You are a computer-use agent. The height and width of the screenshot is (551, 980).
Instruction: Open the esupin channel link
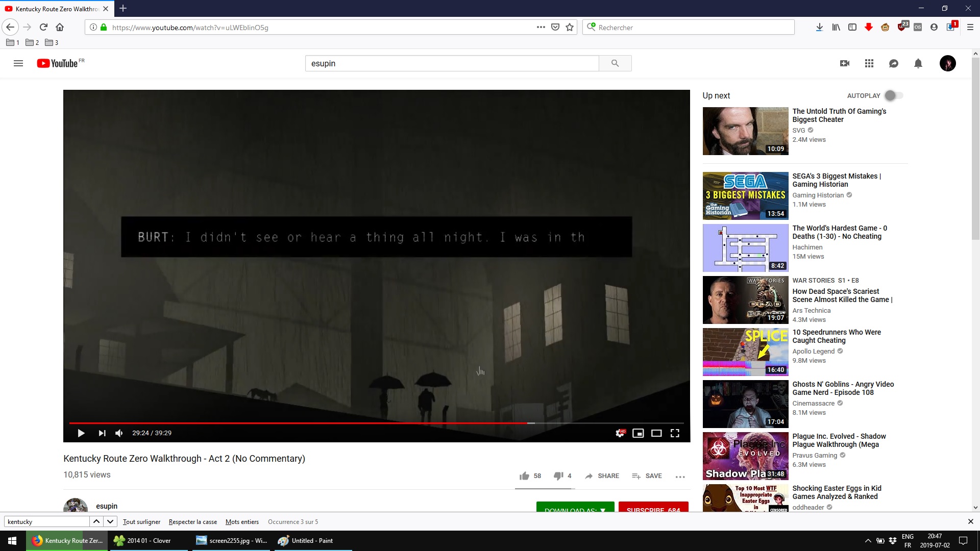tap(107, 506)
